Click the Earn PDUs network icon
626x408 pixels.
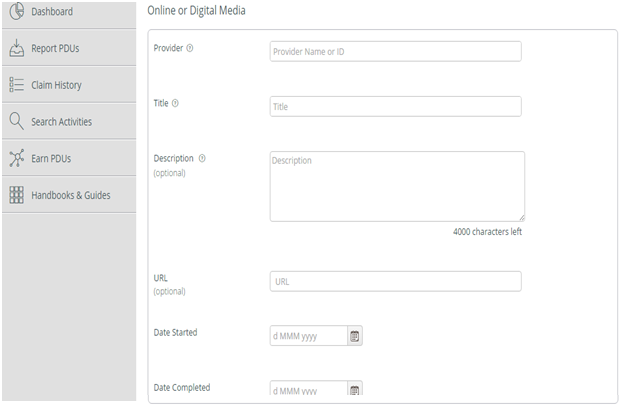(x=17, y=158)
